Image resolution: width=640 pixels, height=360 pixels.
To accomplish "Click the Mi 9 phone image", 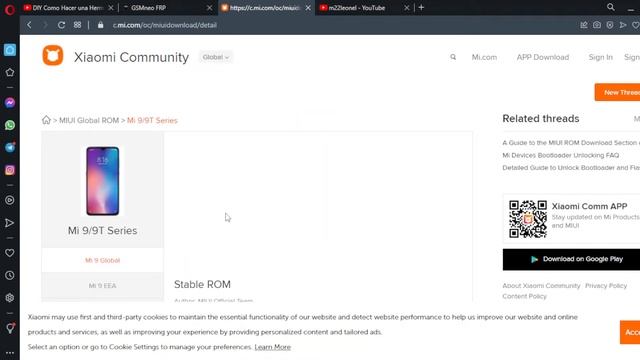I will (102, 181).
